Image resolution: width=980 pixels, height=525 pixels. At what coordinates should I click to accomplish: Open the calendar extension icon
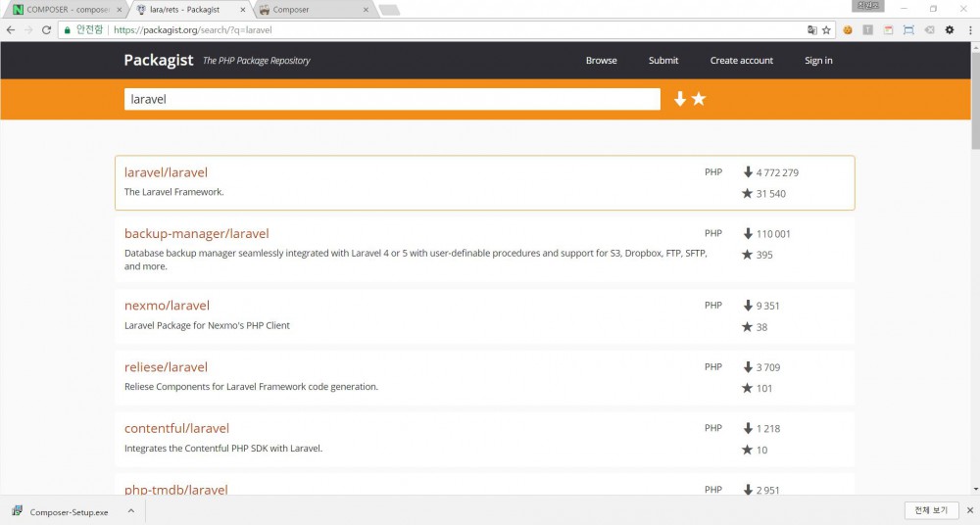tap(888, 30)
